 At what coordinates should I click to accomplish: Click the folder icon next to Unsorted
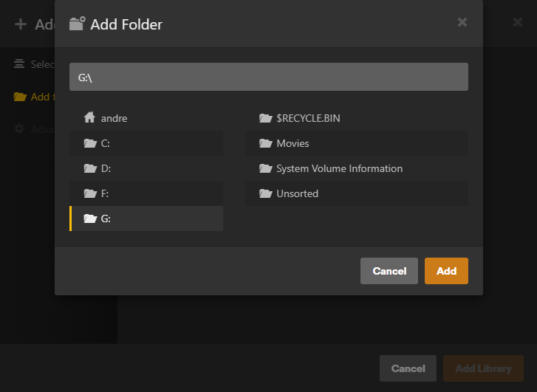pos(266,193)
